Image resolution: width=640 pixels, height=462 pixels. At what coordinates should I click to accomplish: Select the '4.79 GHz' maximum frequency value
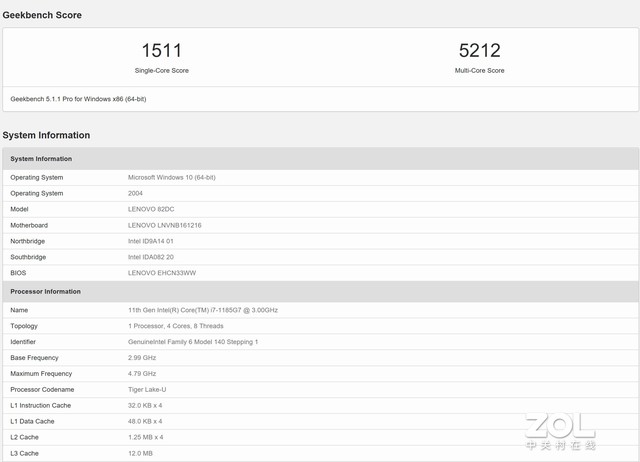tap(142, 374)
